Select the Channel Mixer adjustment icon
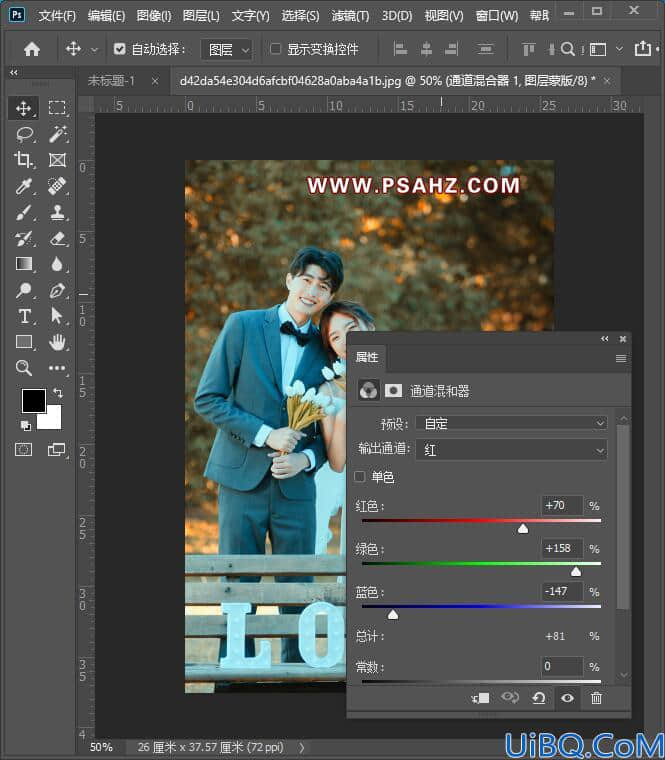This screenshot has width=665, height=760. tap(368, 390)
